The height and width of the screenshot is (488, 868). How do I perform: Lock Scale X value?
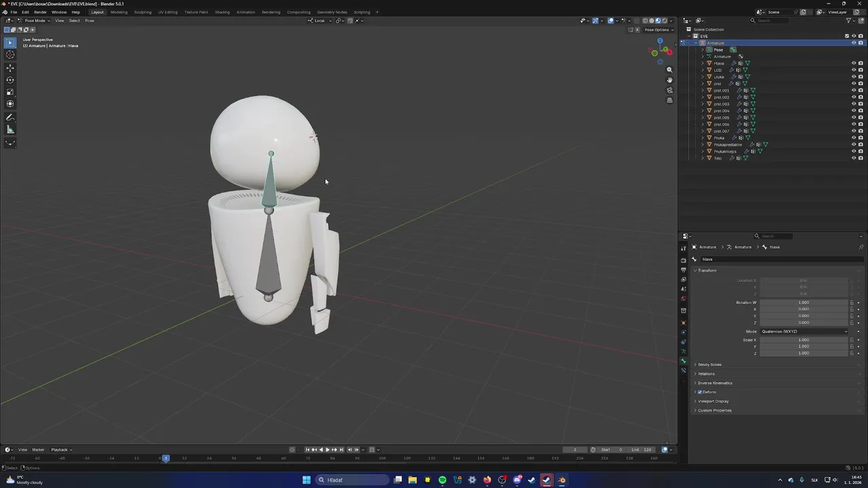pyautogui.click(x=852, y=340)
